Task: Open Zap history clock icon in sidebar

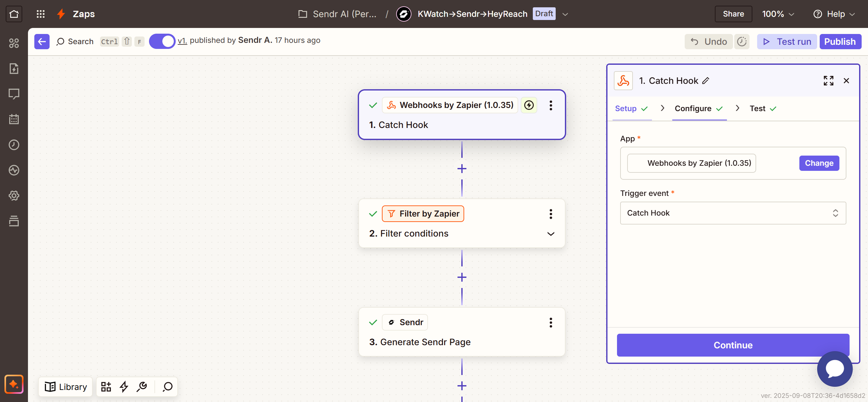Action: click(14, 145)
